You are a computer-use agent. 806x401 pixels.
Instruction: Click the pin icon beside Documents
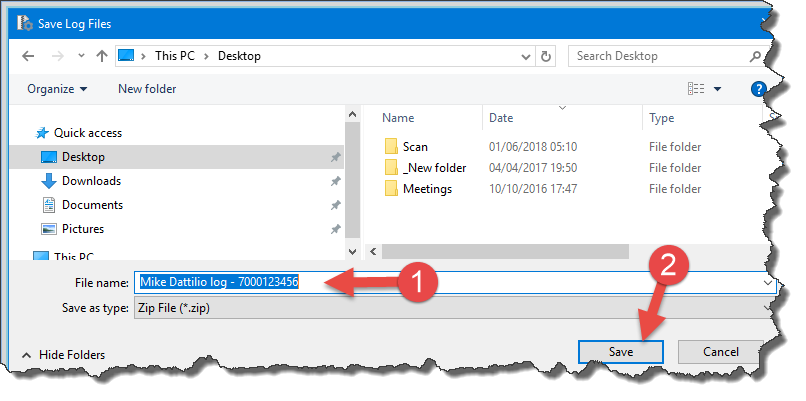point(335,205)
